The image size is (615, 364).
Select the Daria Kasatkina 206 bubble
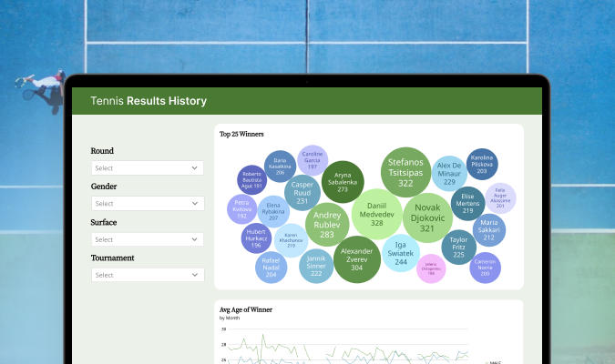(x=280, y=167)
